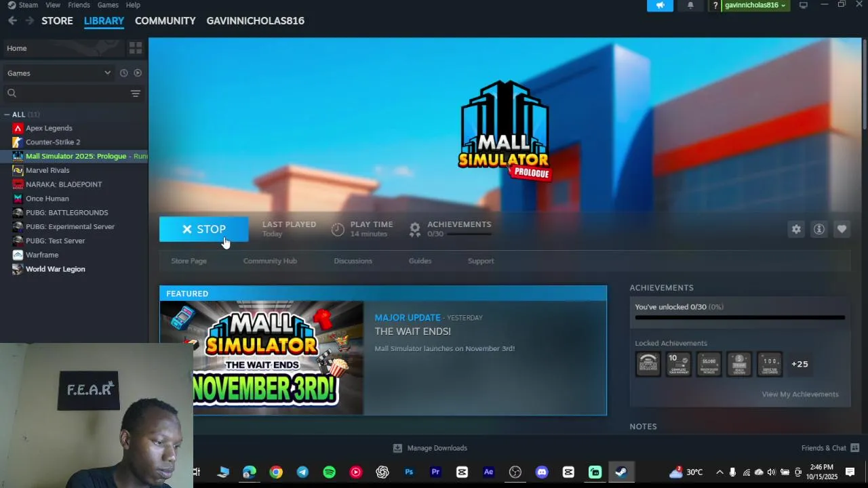This screenshot has height=488, width=868.
Task: Click the +25 locked achievements counter
Action: coord(800,364)
